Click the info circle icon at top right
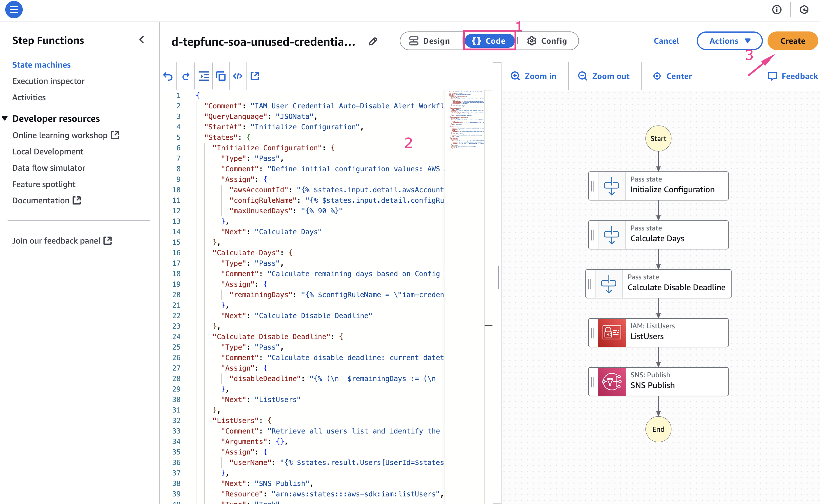This screenshot has height=504, width=820. tap(777, 10)
